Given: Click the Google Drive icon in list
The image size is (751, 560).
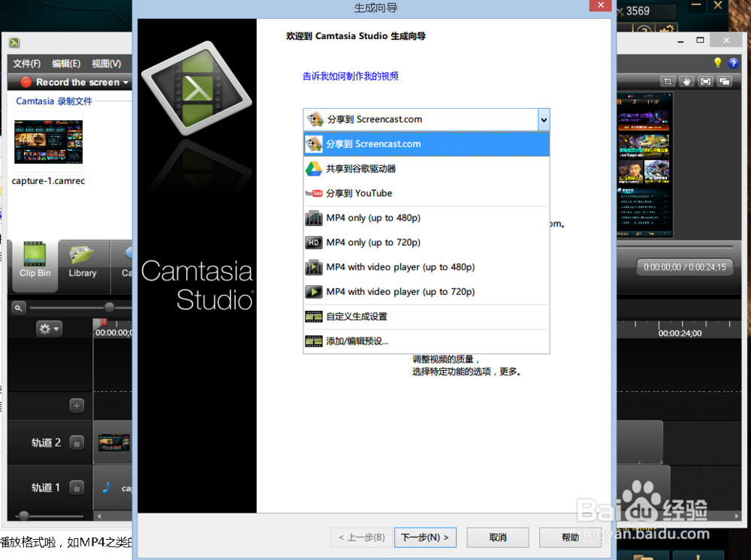Looking at the screenshot, I should click(x=314, y=168).
